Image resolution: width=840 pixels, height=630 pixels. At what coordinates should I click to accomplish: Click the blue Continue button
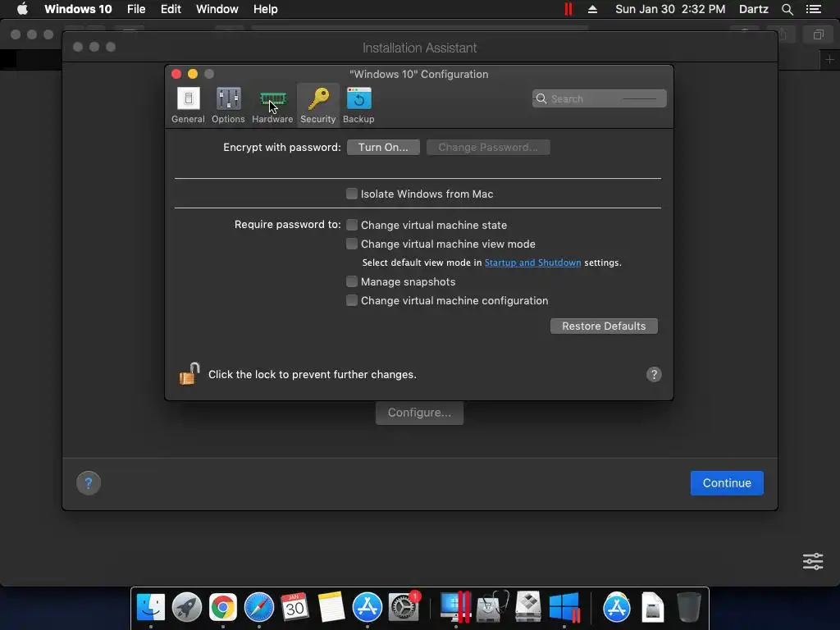coord(727,482)
